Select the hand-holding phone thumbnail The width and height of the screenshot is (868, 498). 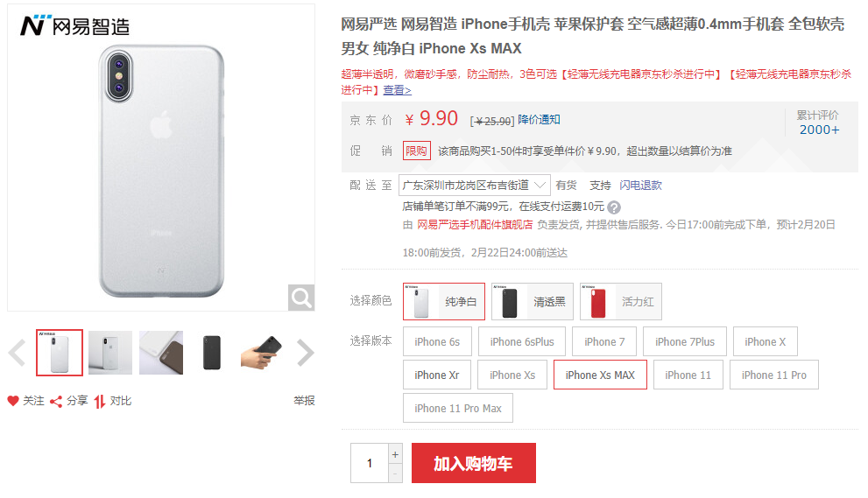point(261,353)
